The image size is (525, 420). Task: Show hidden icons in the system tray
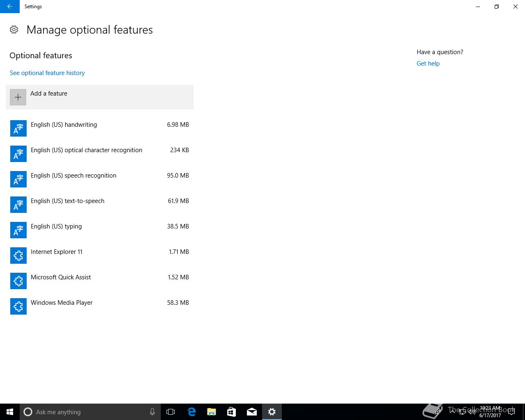point(452,412)
